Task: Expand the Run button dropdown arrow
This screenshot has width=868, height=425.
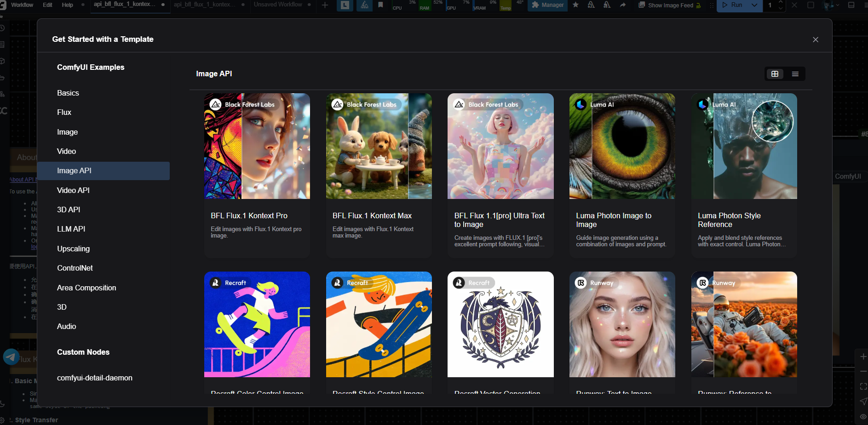Action: [754, 5]
